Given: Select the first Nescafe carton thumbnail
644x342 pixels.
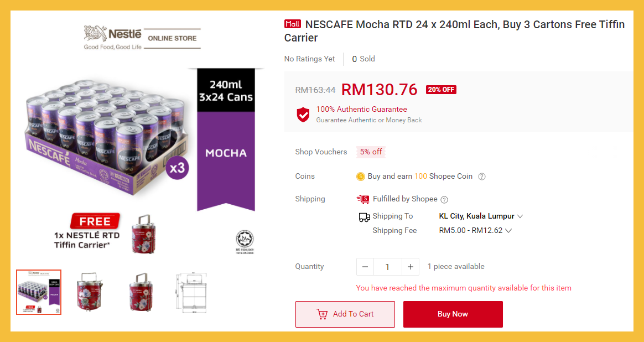Looking at the screenshot, I should 39,292.
